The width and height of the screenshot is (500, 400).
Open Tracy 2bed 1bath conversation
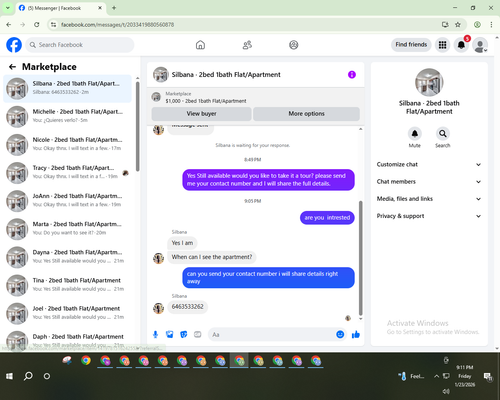coord(67,173)
